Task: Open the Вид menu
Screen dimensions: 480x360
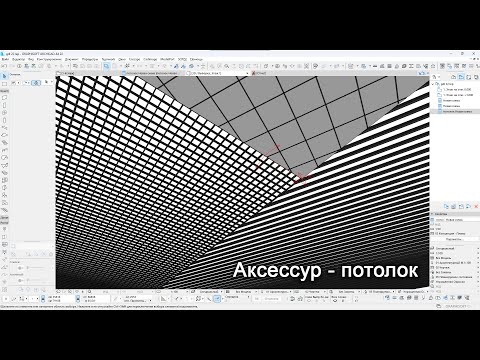Action: (31, 59)
